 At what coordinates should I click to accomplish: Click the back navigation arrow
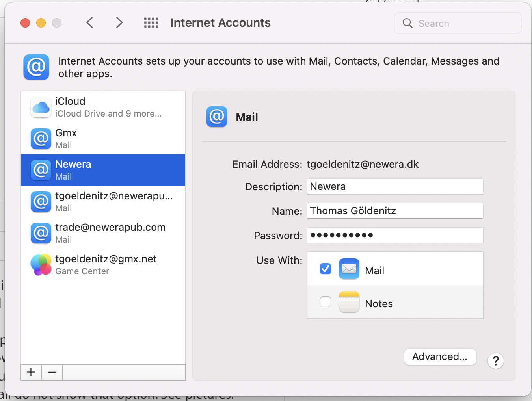[x=89, y=22]
